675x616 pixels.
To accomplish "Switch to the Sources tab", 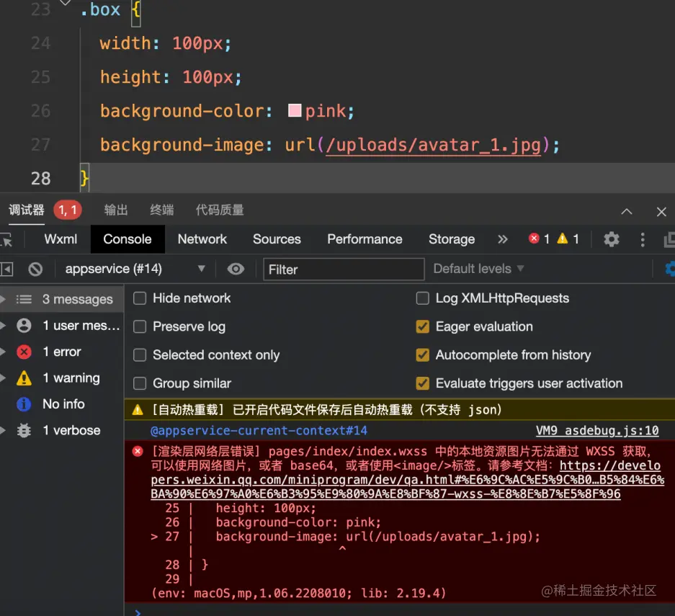I will (277, 239).
